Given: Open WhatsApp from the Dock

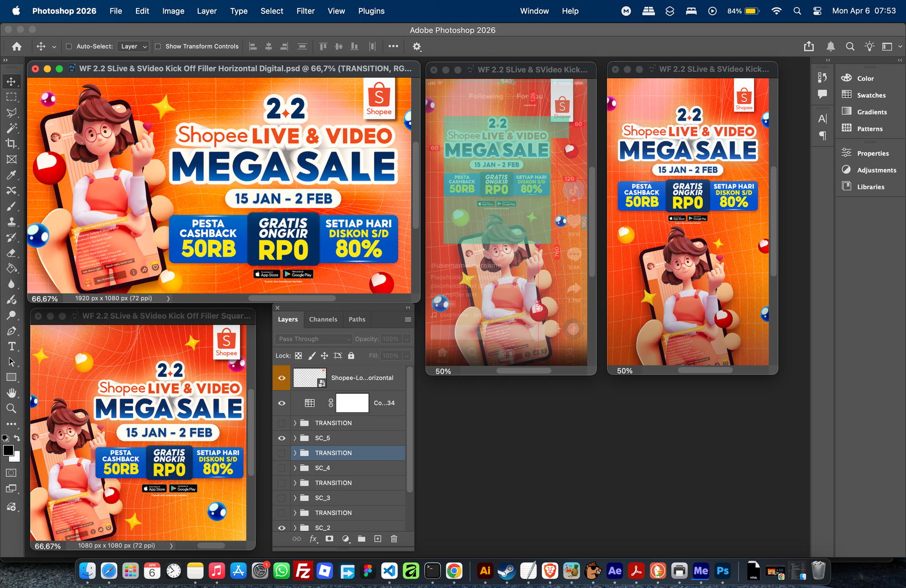Looking at the screenshot, I should [281, 571].
